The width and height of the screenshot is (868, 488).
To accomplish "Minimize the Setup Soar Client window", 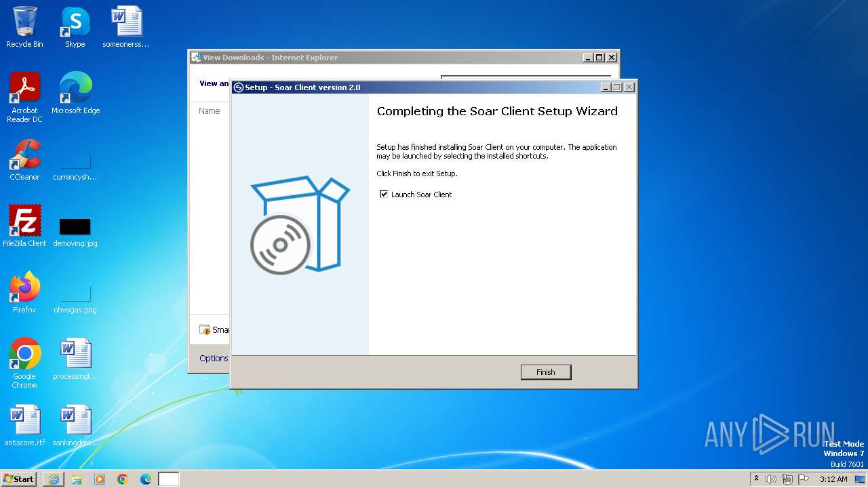I will coord(606,87).
